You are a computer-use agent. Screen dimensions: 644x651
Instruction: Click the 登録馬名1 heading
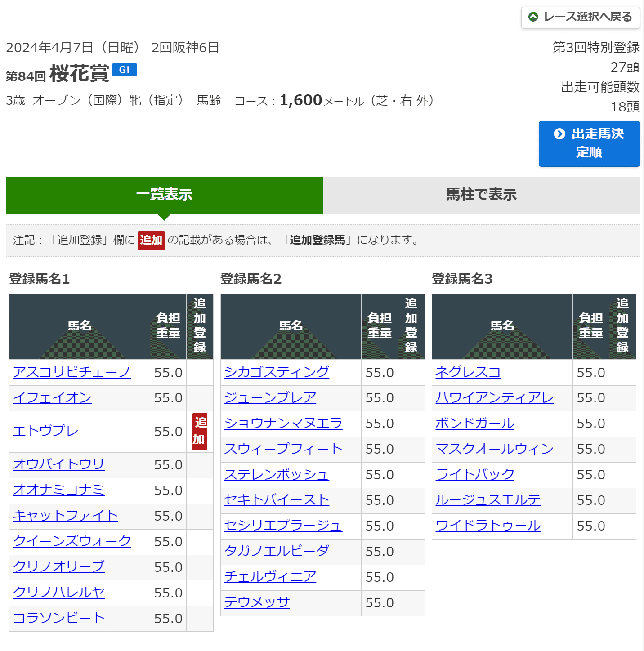point(40,279)
